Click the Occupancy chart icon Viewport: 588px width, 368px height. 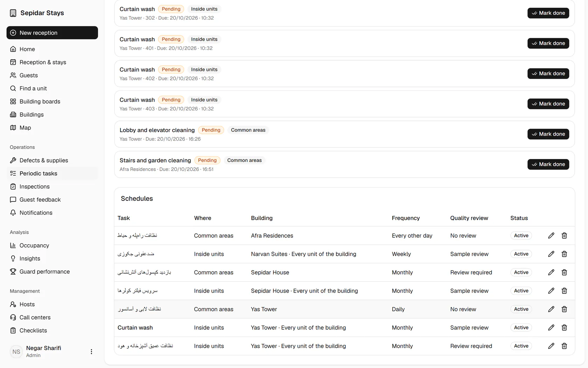(x=13, y=245)
